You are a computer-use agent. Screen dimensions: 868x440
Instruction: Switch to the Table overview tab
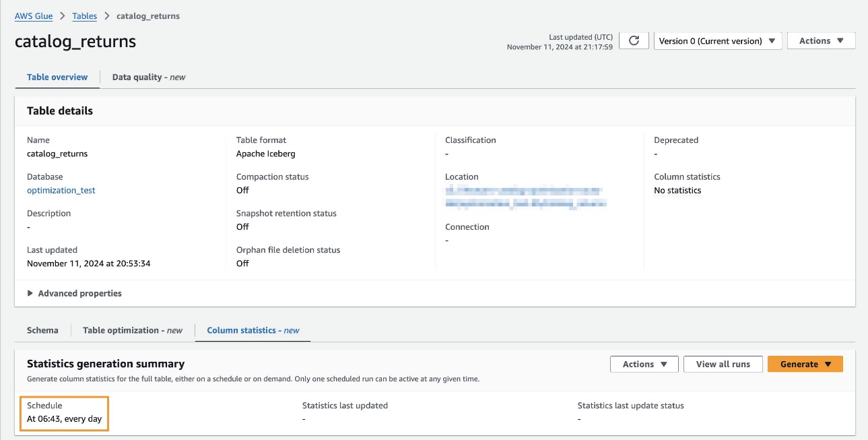(x=57, y=77)
